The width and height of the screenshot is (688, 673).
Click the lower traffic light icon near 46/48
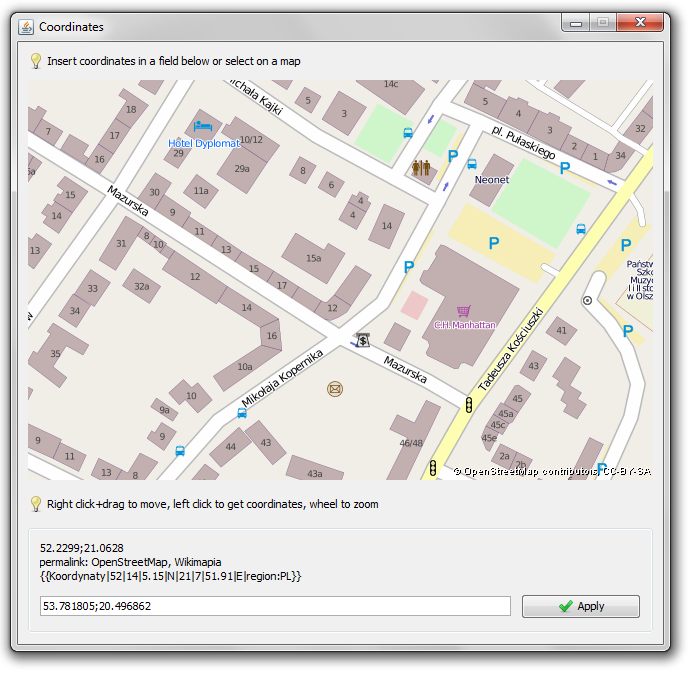(x=433, y=468)
